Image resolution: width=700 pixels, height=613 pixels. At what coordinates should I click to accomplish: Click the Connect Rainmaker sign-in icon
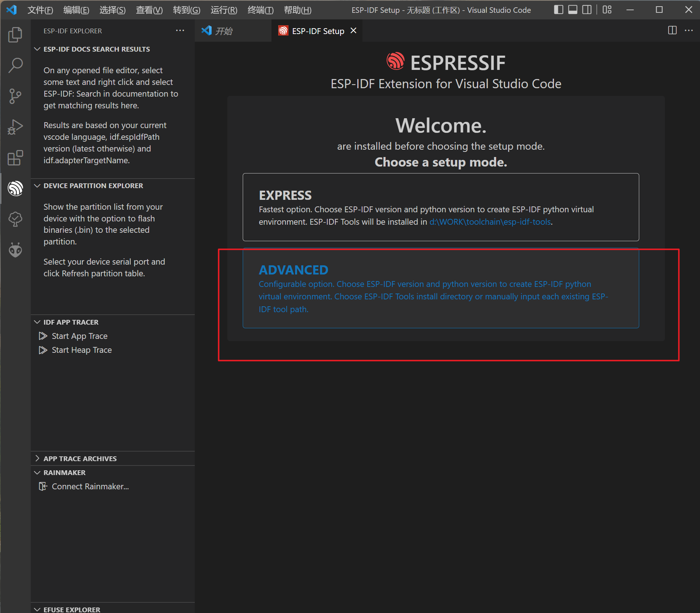(x=43, y=486)
